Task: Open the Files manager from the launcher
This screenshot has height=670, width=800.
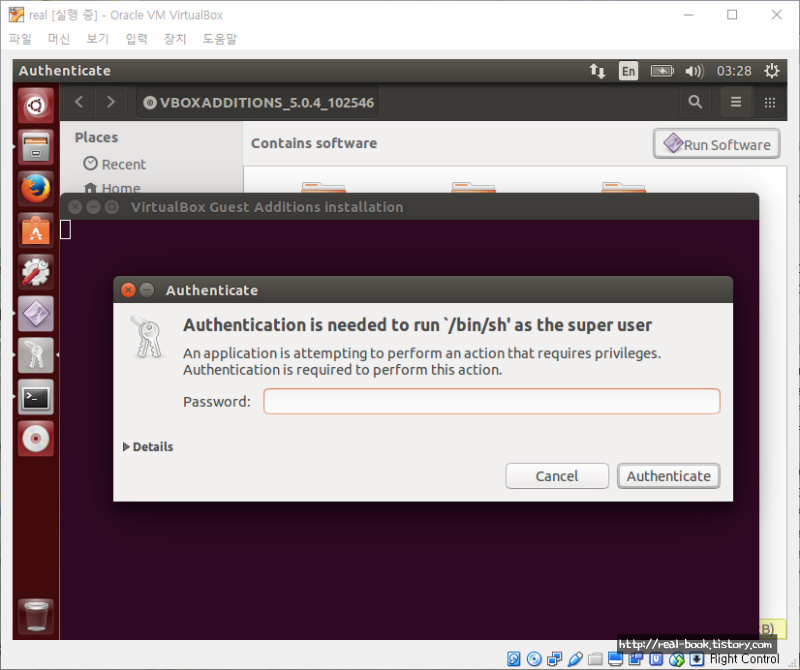Action: 36,147
